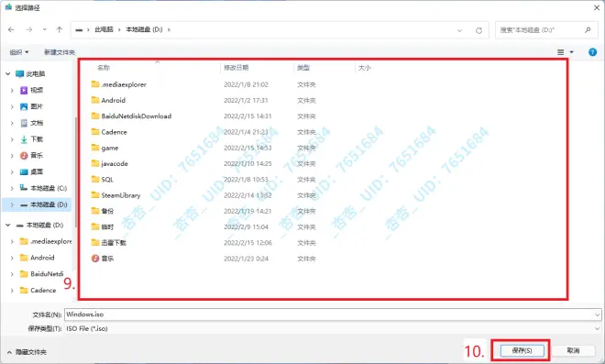
Task: Expand the 视频 tree node
Action: point(12,91)
